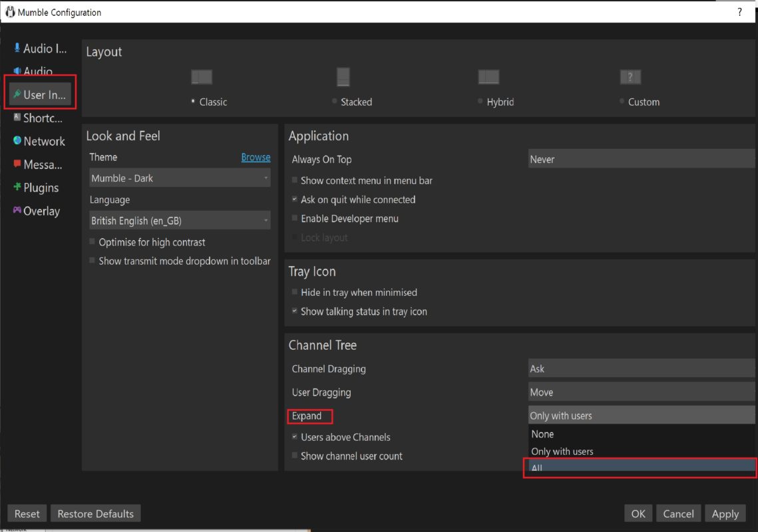Open the Messages settings tab
This screenshot has height=532, width=758.
40,164
